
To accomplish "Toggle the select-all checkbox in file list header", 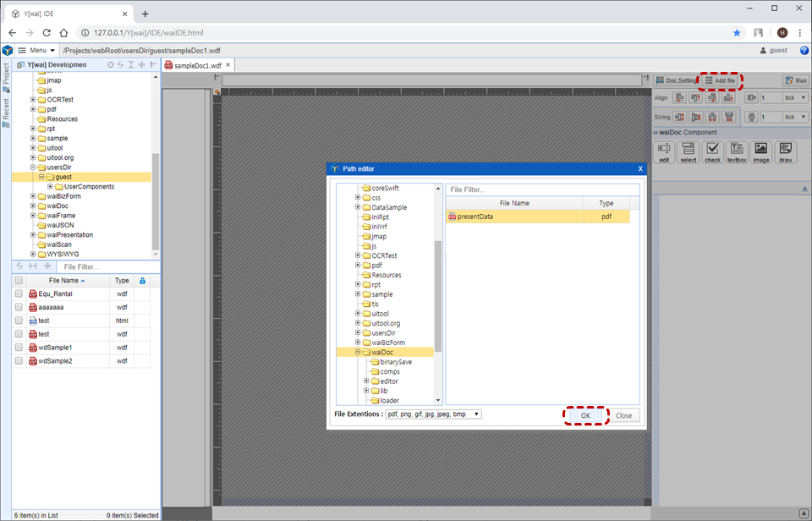I will click(19, 281).
